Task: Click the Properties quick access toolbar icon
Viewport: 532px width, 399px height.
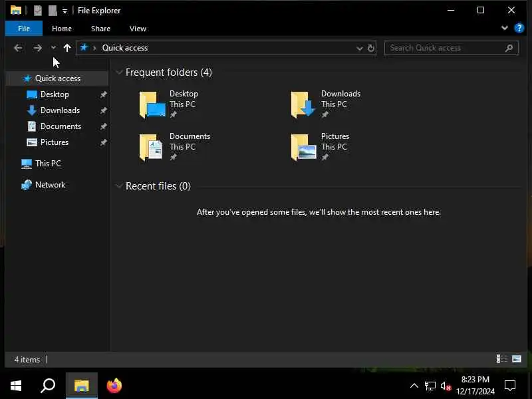Action: [x=38, y=11]
